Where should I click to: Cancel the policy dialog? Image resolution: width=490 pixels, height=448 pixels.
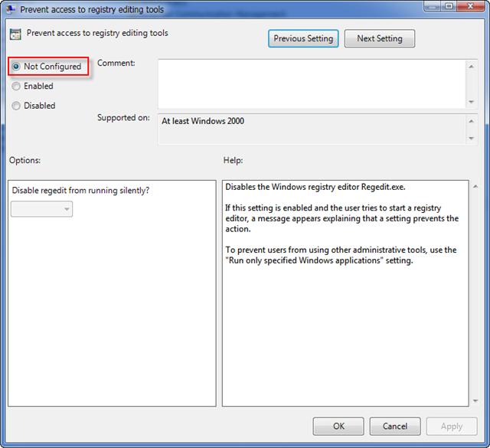395,426
